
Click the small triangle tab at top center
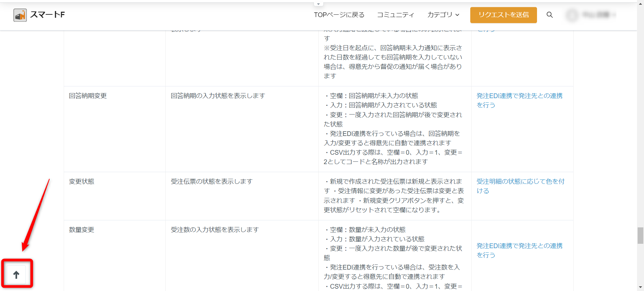(318, 4)
